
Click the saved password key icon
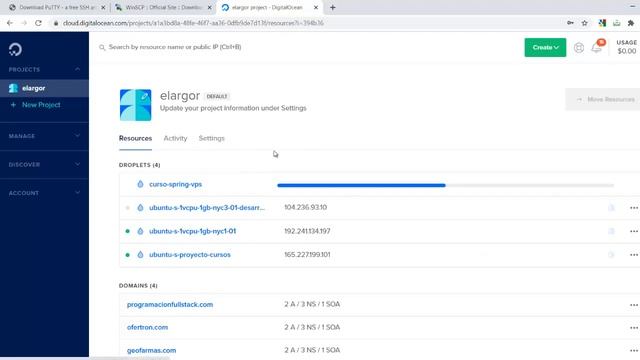click(570, 23)
